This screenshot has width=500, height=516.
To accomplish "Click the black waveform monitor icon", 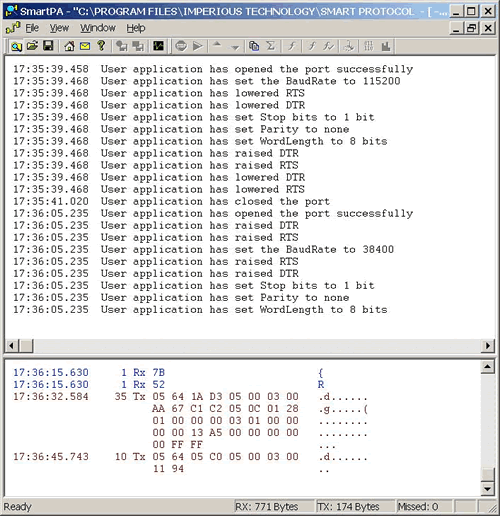I will (158, 46).
